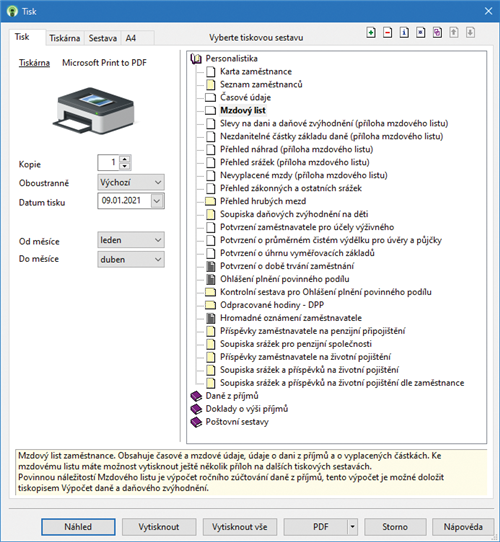Click the Přehled hrubých mezd yellow icon
500x542 pixels.
pos(210,201)
